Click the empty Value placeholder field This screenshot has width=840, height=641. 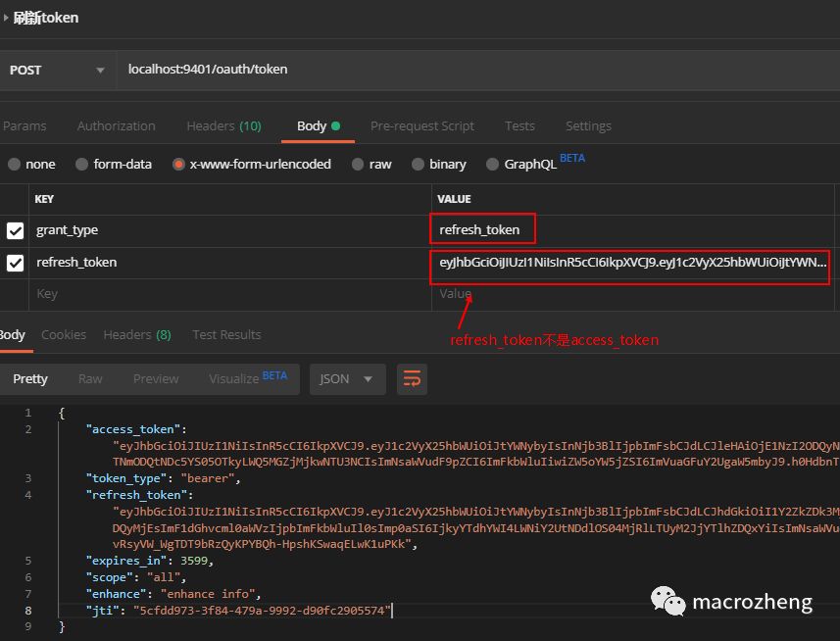click(632, 294)
